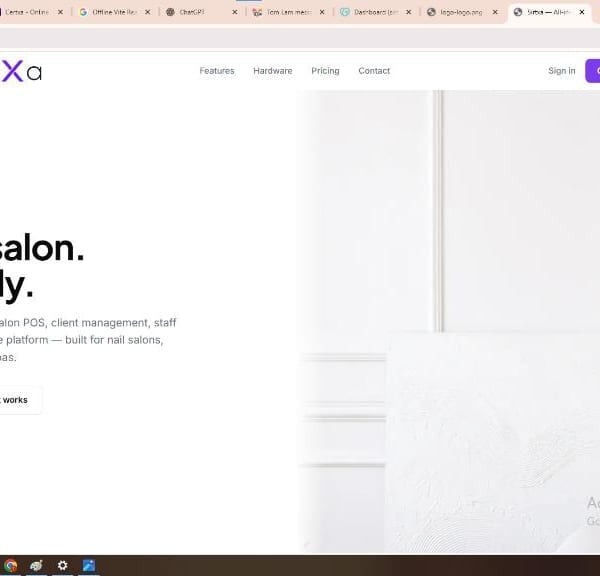
Task: Open the Pricing navigation link
Action: click(325, 71)
